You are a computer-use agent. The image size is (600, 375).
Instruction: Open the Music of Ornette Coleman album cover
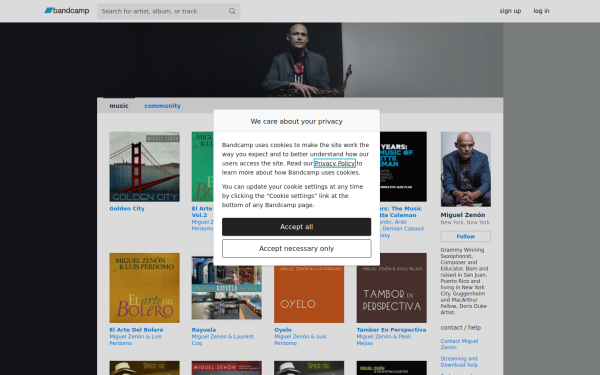(403, 167)
